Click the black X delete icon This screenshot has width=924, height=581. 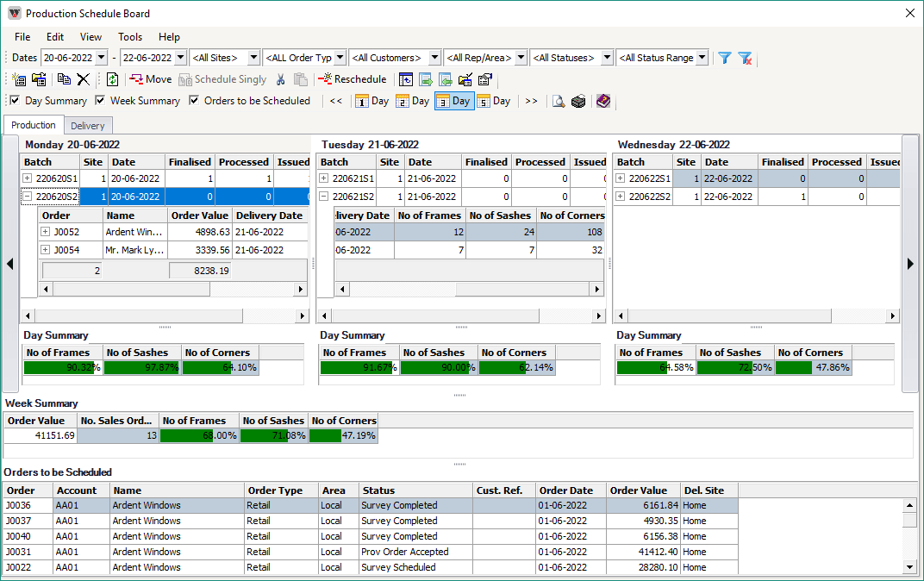[x=84, y=79]
